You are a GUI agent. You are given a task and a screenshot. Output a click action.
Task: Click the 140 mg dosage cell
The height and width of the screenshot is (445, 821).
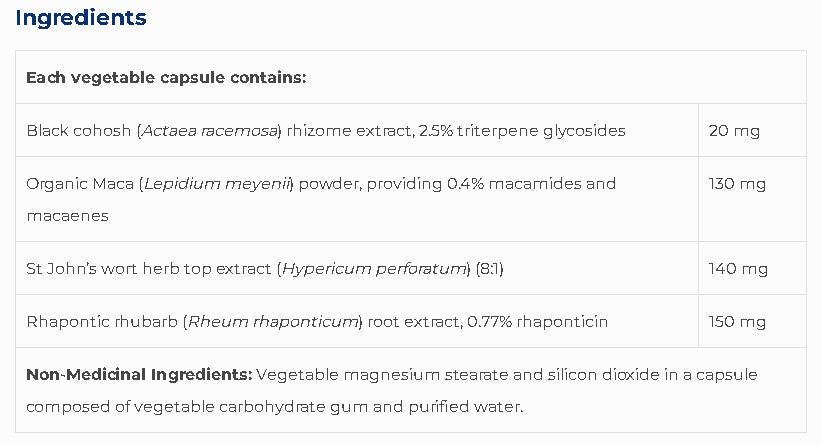pos(738,268)
